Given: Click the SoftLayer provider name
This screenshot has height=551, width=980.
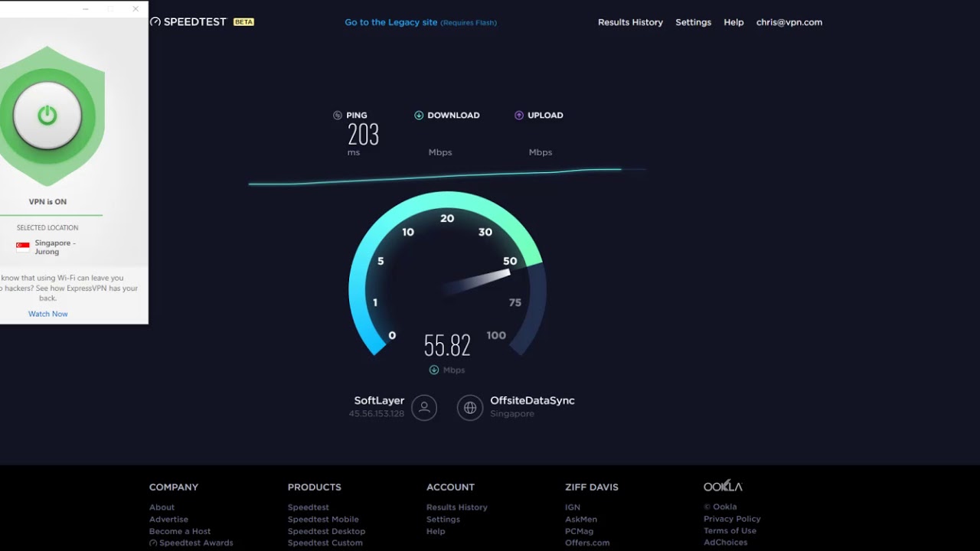Looking at the screenshot, I should [x=379, y=400].
